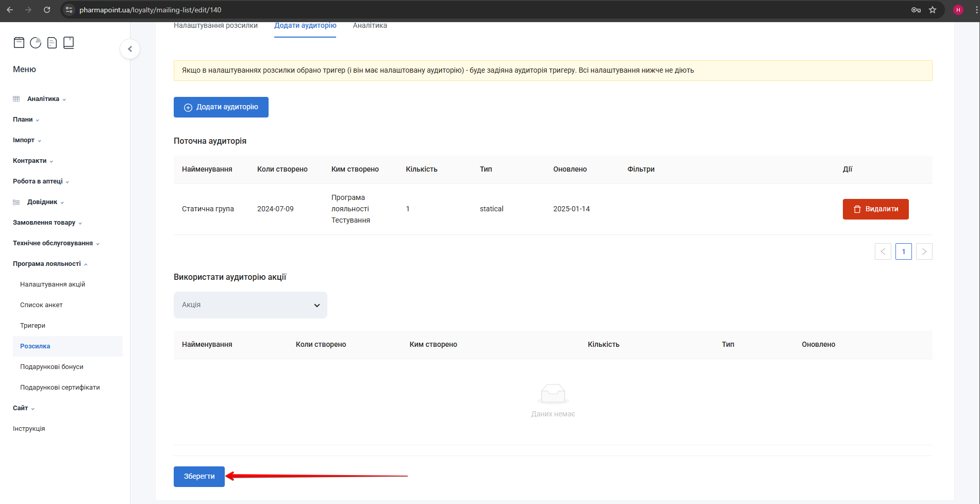This screenshot has width=980, height=504.
Task: Click the grid icon beside Аналітика
Action: click(x=16, y=99)
